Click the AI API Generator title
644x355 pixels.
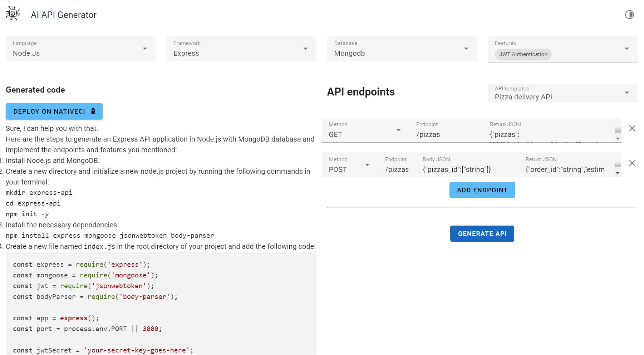click(x=64, y=15)
